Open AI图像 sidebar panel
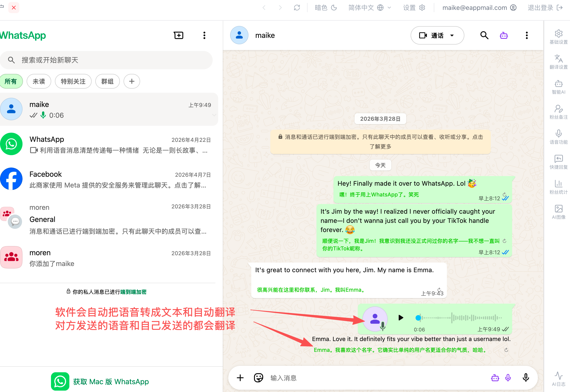Image resolution: width=570 pixels, height=392 pixels. tap(559, 212)
